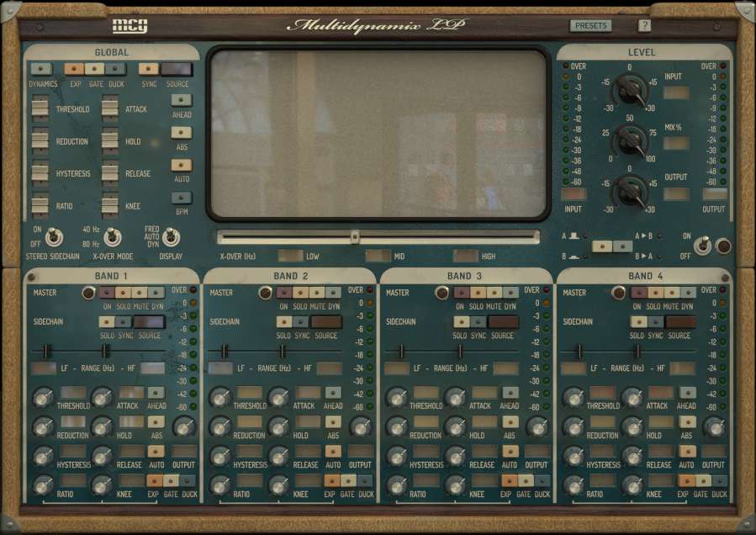Click the X-OVER frequency slider handle
756x535 pixels.
pos(355,236)
